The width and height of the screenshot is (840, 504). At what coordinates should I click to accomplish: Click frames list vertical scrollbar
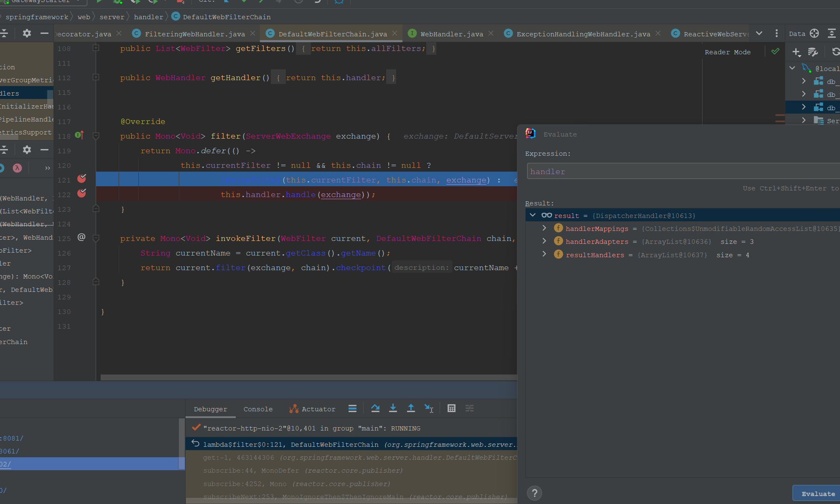(182, 444)
